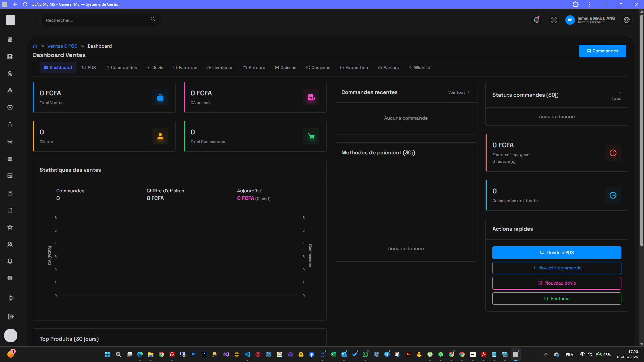This screenshot has height=362, width=644.
Task: Click the IM avatar of Ismaila MANDIANG
Action: tap(570, 20)
